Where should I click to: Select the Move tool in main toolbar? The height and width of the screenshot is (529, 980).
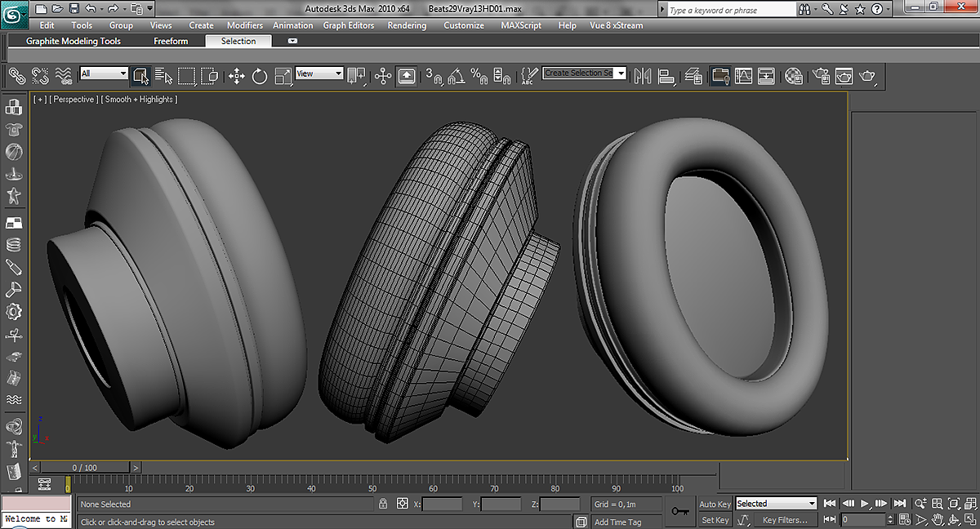point(237,76)
